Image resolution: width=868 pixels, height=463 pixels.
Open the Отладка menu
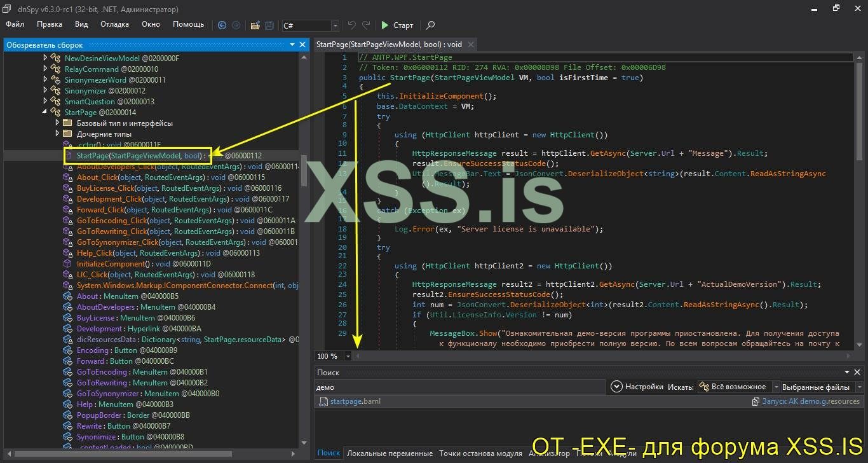pos(114,24)
